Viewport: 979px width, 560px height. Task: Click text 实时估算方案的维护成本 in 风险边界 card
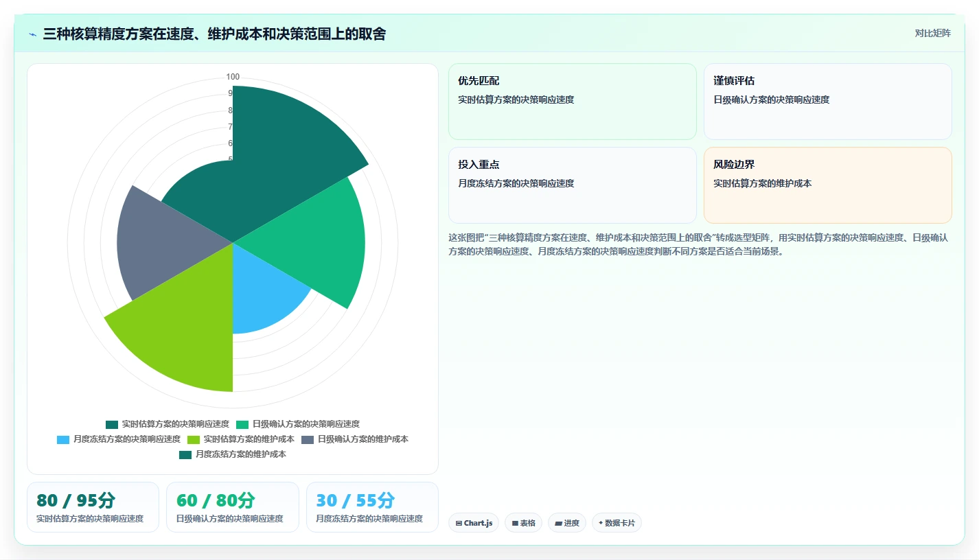[762, 183]
